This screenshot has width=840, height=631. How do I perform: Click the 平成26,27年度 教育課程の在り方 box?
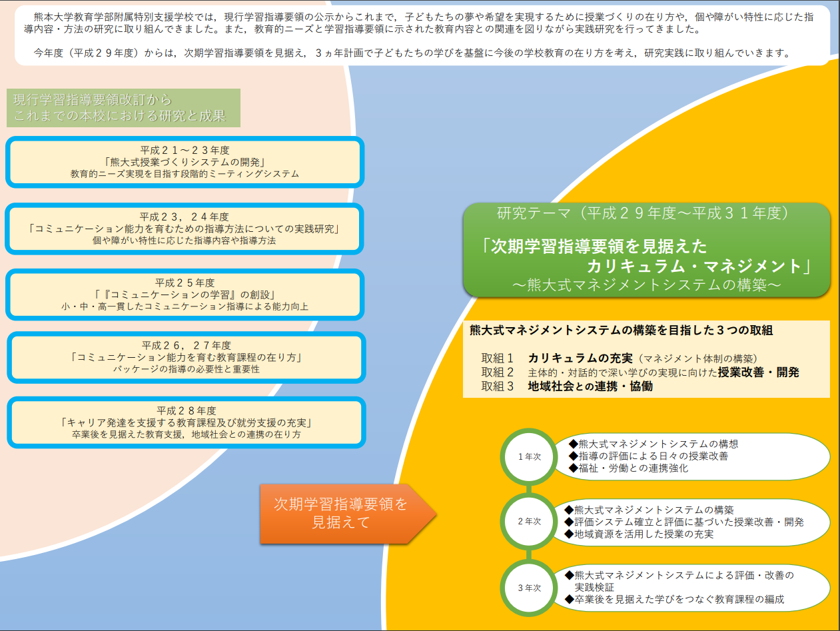tap(187, 357)
